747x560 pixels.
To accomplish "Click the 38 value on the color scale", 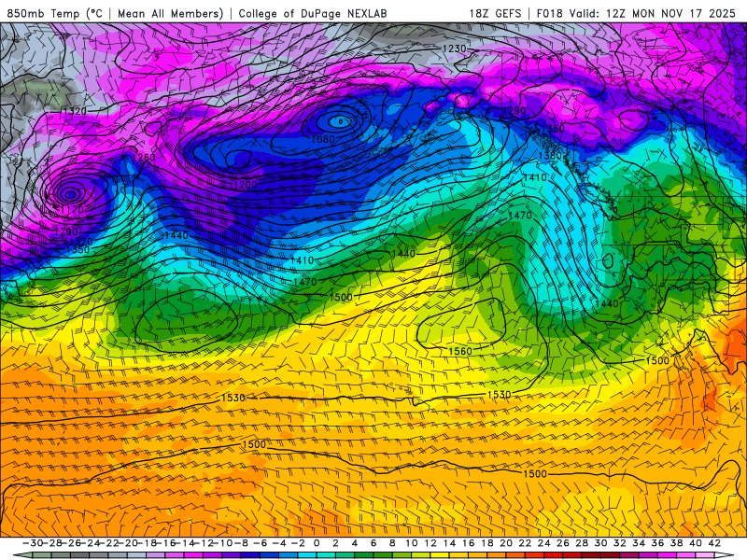I will coord(677,543).
